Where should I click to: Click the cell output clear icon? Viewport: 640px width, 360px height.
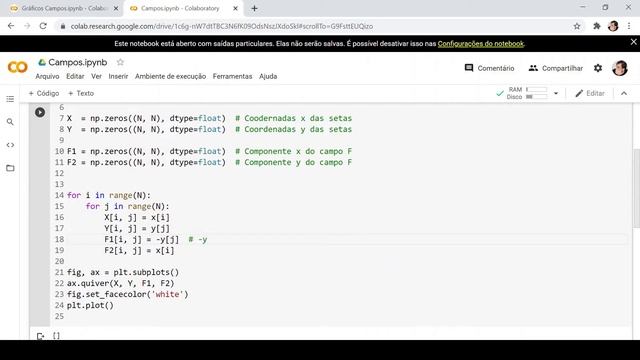pyautogui.click(x=40, y=336)
